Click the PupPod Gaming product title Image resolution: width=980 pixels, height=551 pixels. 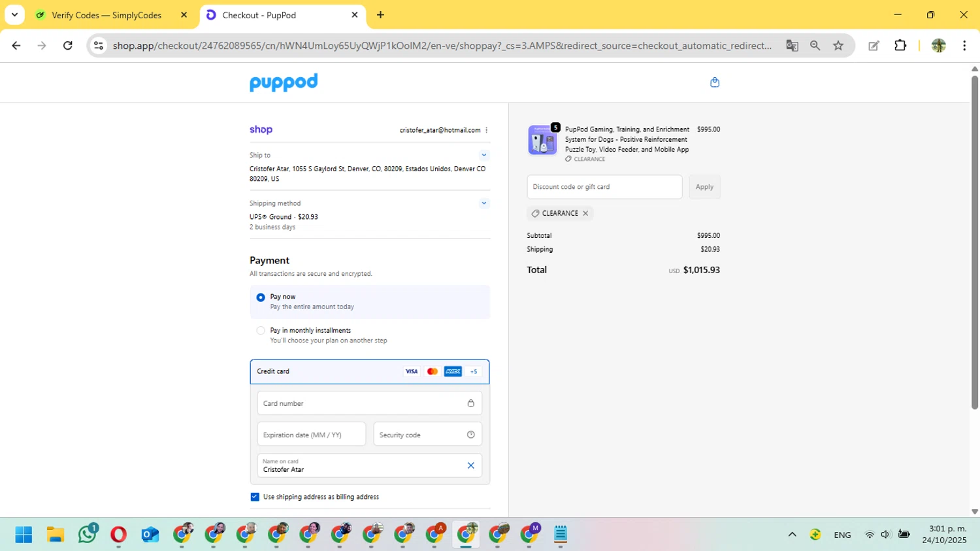[x=627, y=139]
